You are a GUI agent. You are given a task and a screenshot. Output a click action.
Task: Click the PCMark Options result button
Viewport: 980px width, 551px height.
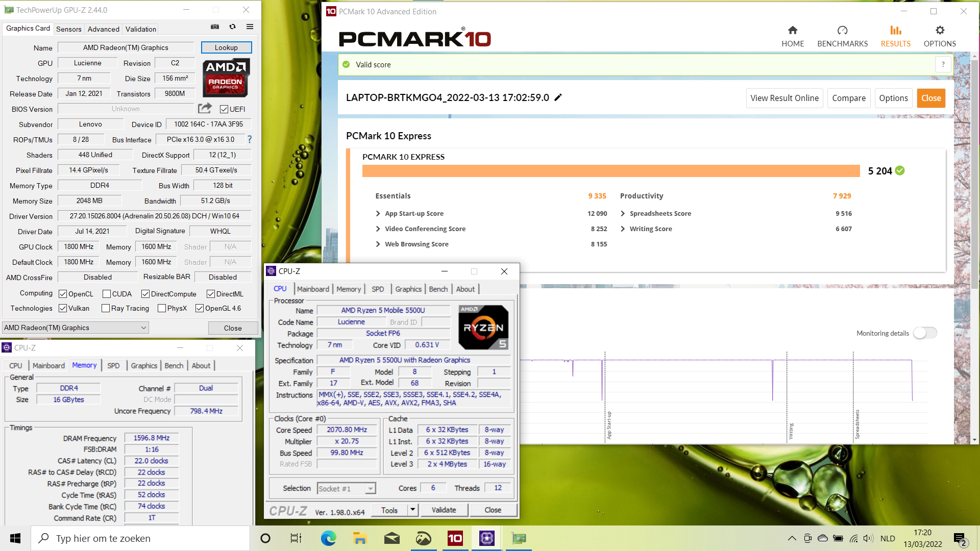pyautogui.click(x=893, y=98)
